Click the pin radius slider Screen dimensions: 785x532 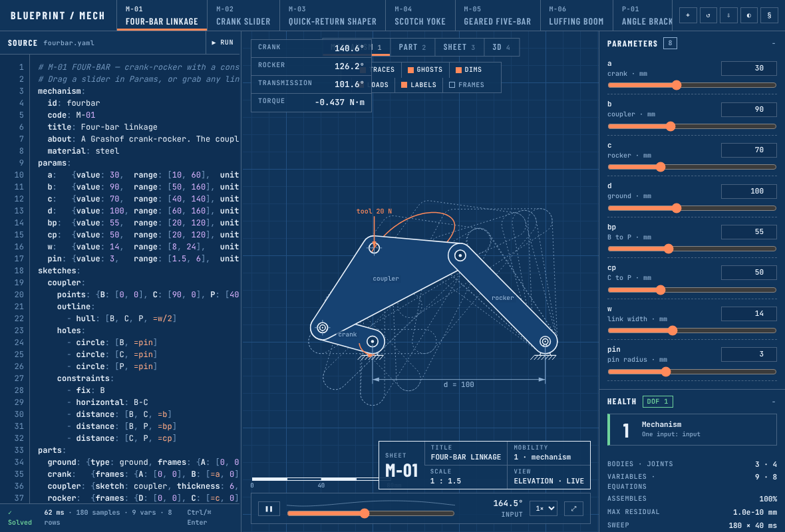[x=692, y=371]
